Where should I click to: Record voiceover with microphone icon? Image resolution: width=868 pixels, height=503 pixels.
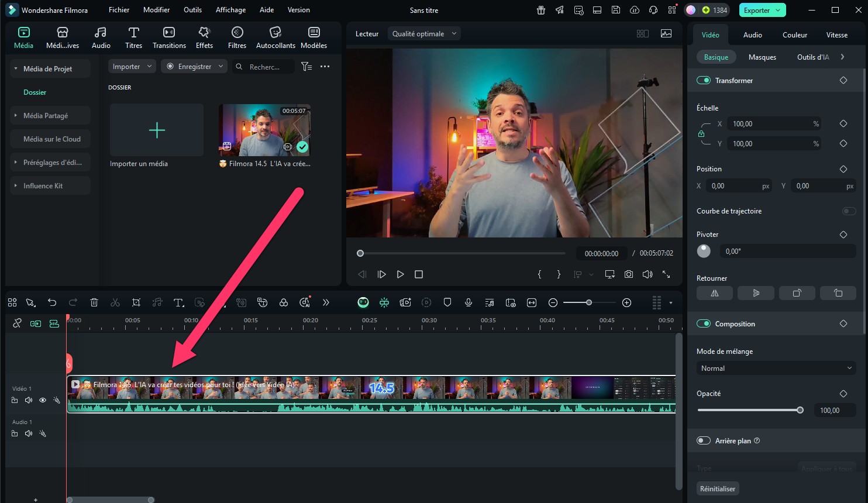(x=469, y=302)
